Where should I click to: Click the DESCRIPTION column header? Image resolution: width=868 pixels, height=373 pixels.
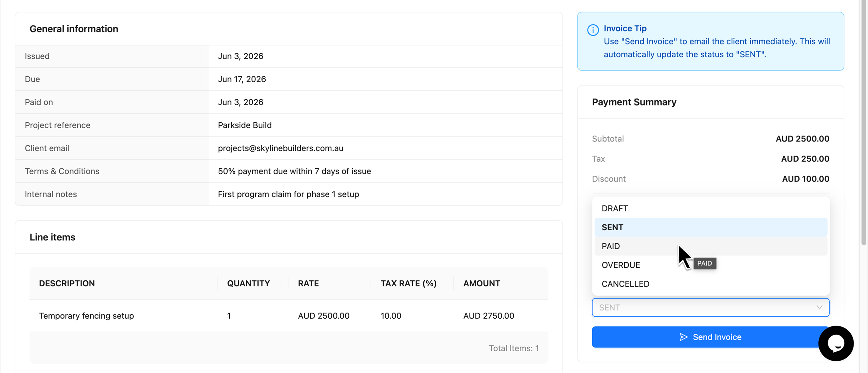click(x=67, y=284)
